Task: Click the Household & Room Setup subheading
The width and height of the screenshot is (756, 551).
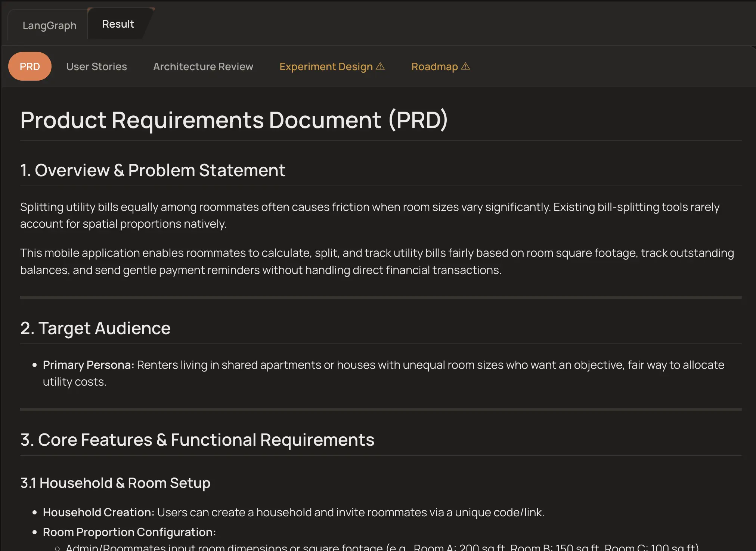Action: click(x=115, y=483)
